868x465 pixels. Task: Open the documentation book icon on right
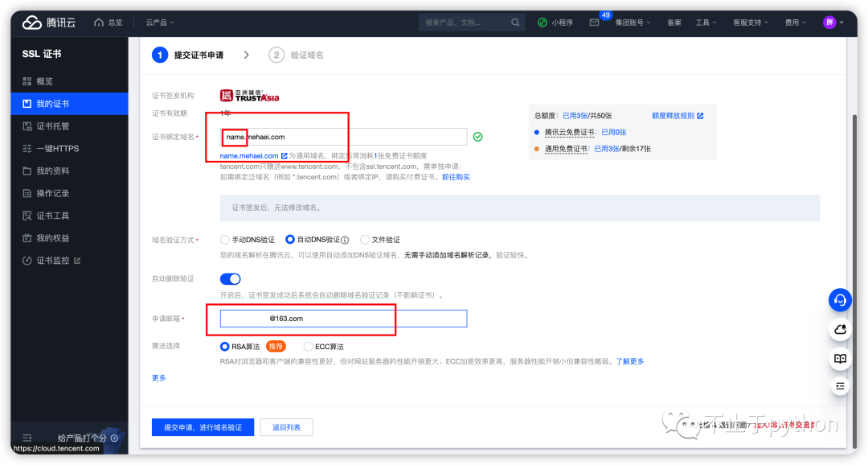coord(840,358)
